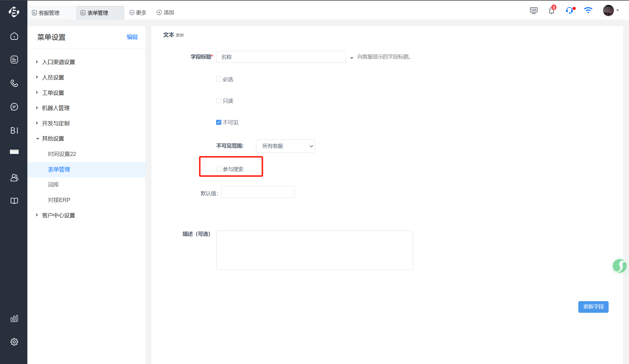
Task: Click the green floating assistant icon
Action: [619, 266]
